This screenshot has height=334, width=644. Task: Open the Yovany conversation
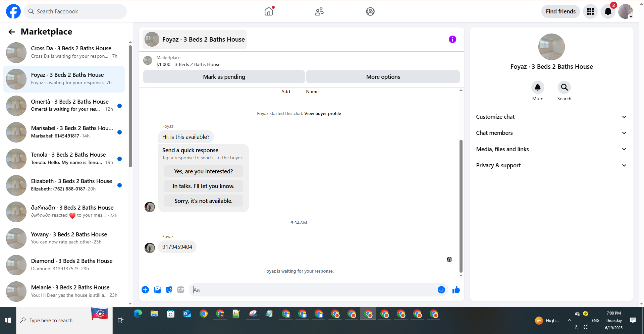coord(64,238)
